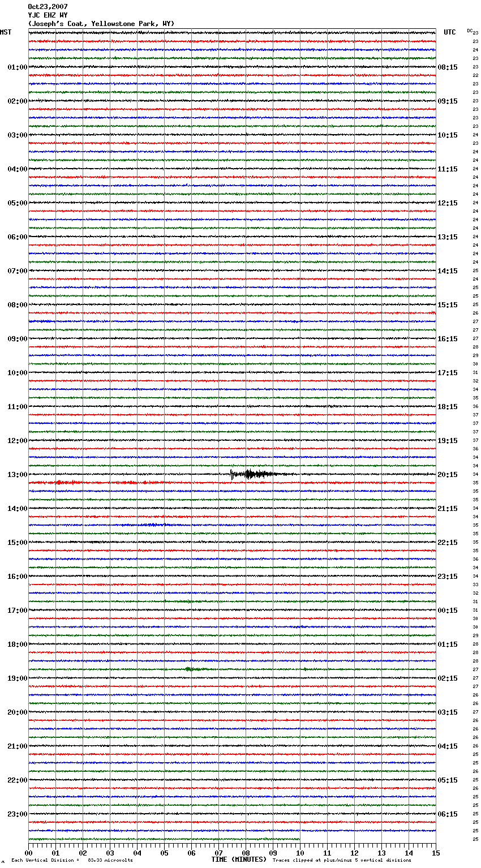The image size is (481, 868).
Task: Click the '12:15' UTC time label
Action: pos(448,203)
